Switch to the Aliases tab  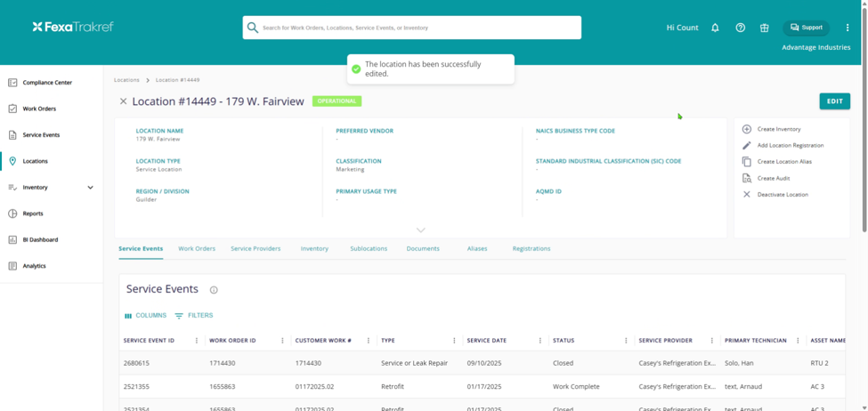coord(477,249)
